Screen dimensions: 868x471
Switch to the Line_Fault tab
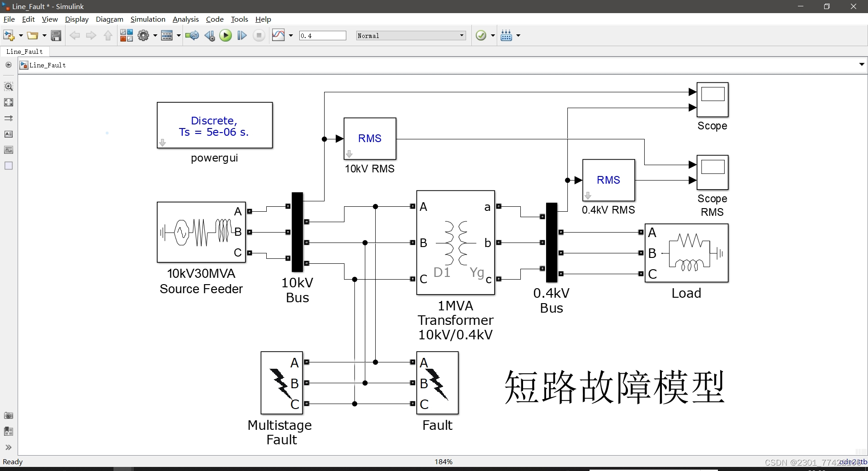pos(25,52)
